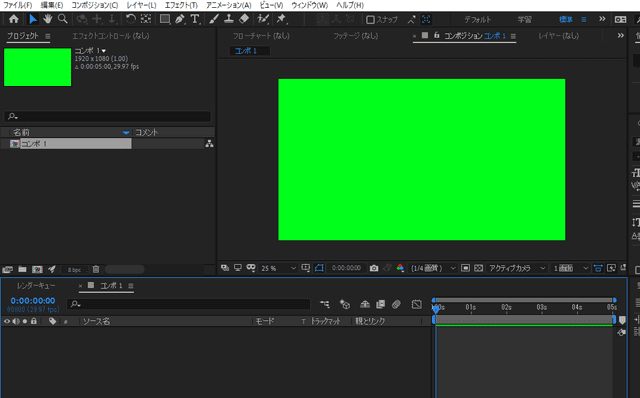Create a new folder in project panel

tap(22, 269)
